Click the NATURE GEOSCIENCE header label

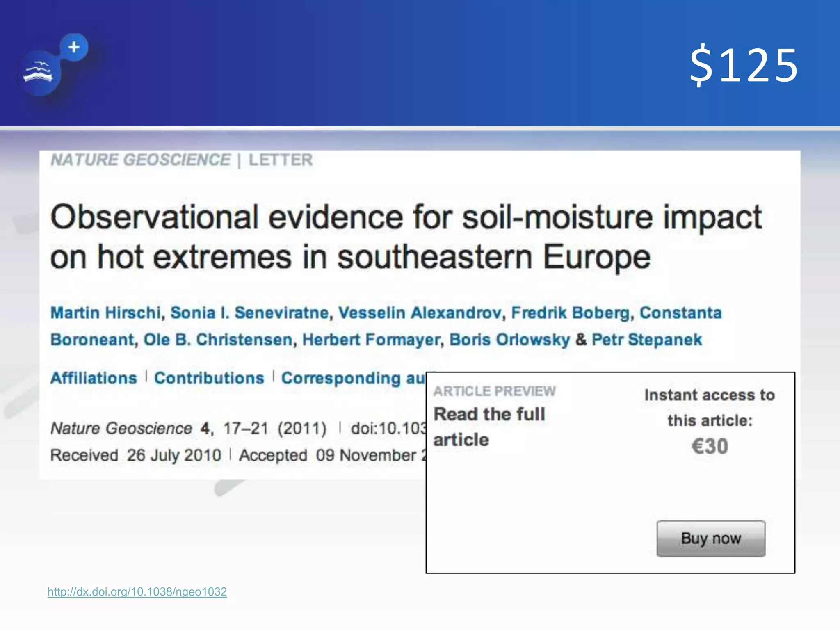140,160
